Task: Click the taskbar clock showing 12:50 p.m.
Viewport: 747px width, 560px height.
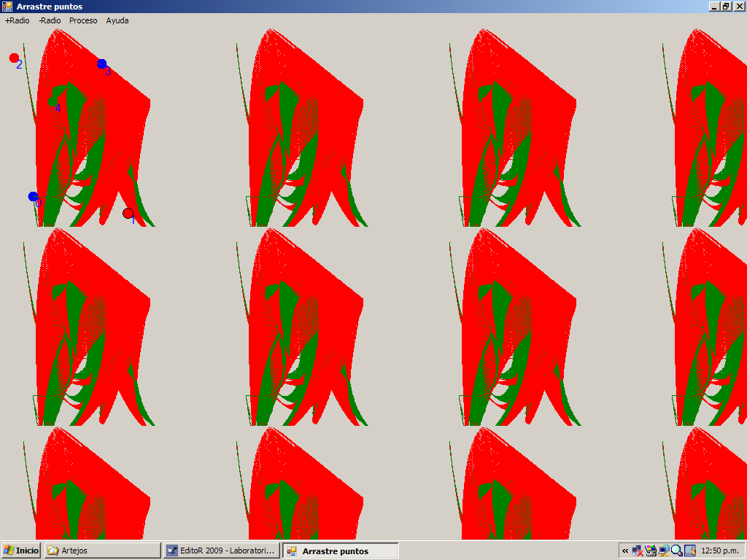Action: [721, 551]
